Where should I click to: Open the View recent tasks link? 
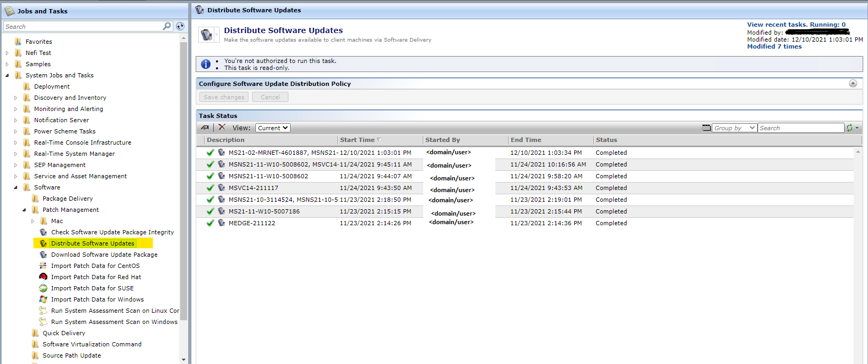click(796, 25)
